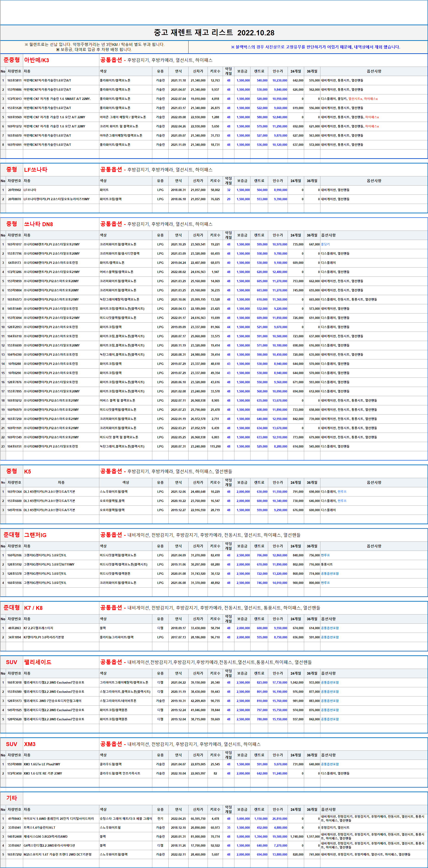Viewport: 428px width, 868px height.
Task: Click the blue '풀딩키' option text
Action: [x=325, y=245]
